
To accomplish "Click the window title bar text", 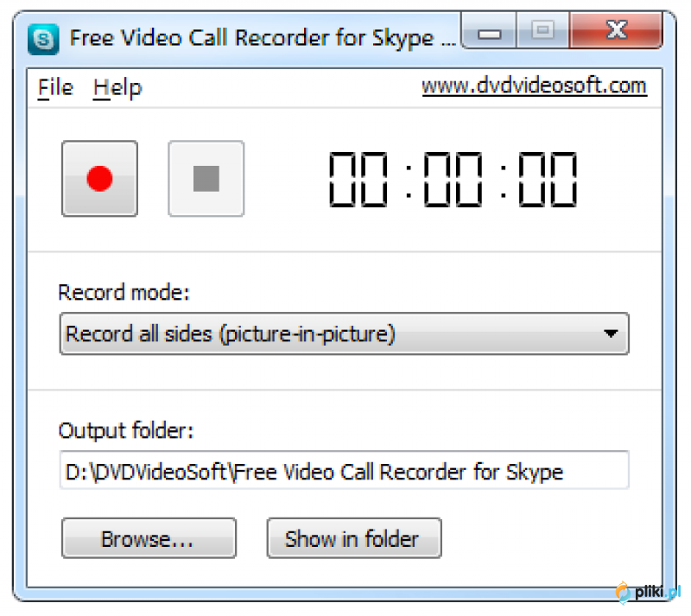I will 263,38.
